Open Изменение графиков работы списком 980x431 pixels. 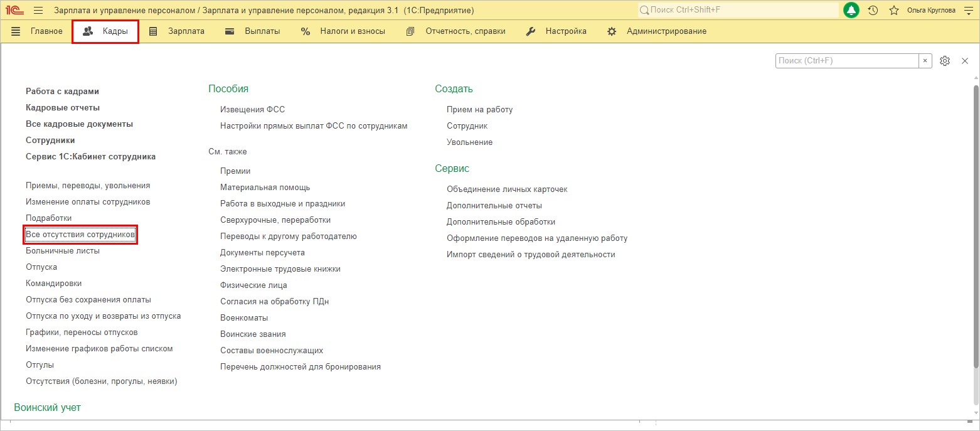point(99,349)
